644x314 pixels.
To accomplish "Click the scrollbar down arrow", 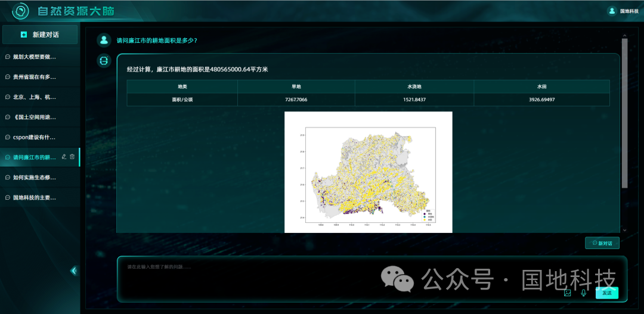I will click(x=625, y=230).
